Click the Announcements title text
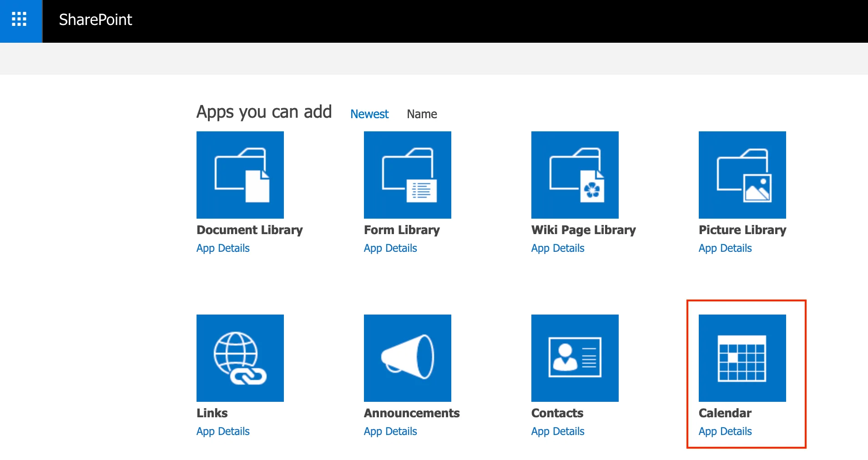 click(x=412, y=413)
